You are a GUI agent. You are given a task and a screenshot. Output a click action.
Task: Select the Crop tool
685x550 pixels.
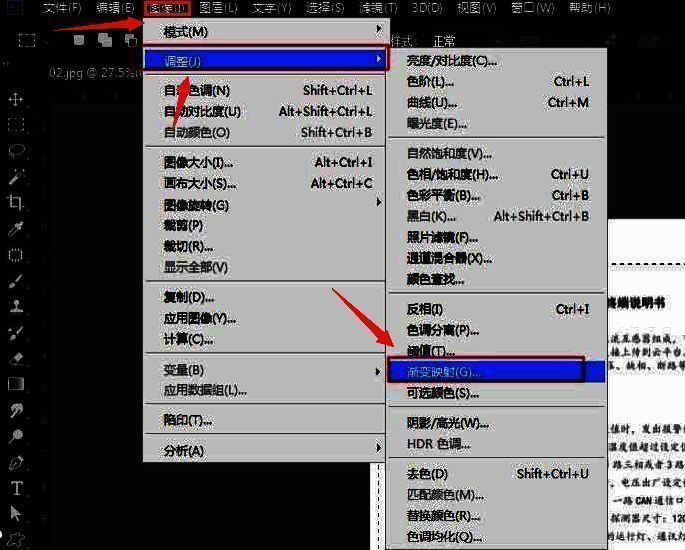16,203
